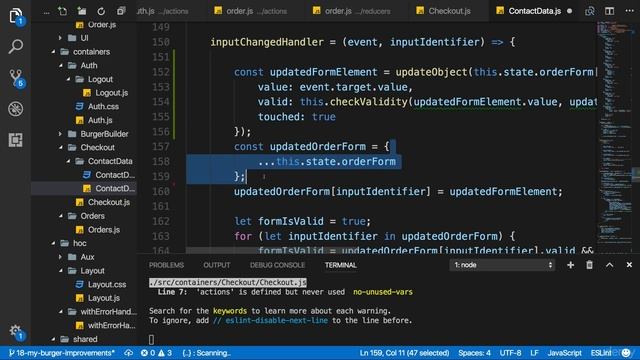
Task: Click ESLint status bar item
Action: [602, 353]
